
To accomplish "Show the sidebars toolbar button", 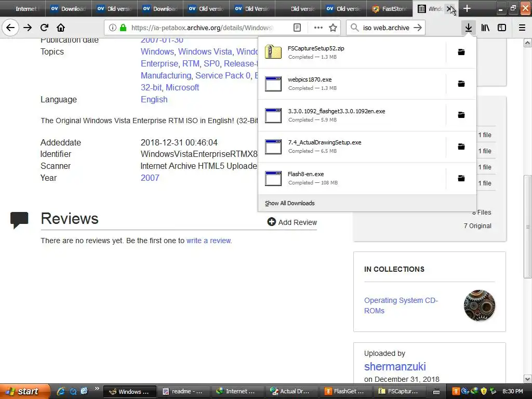I will [x=502, y=28].
